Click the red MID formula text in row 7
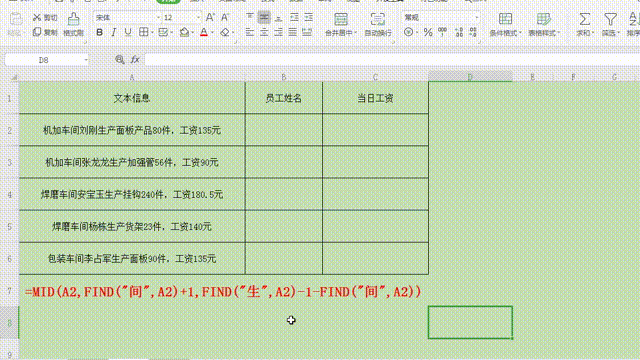Image resolution: width=640 pixels, height=360 pixels. [x=223, y=292]
